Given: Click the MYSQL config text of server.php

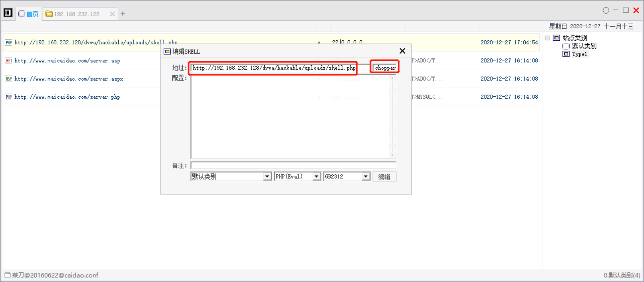Looking at the screenshot, I should click(x=427, y=97).
